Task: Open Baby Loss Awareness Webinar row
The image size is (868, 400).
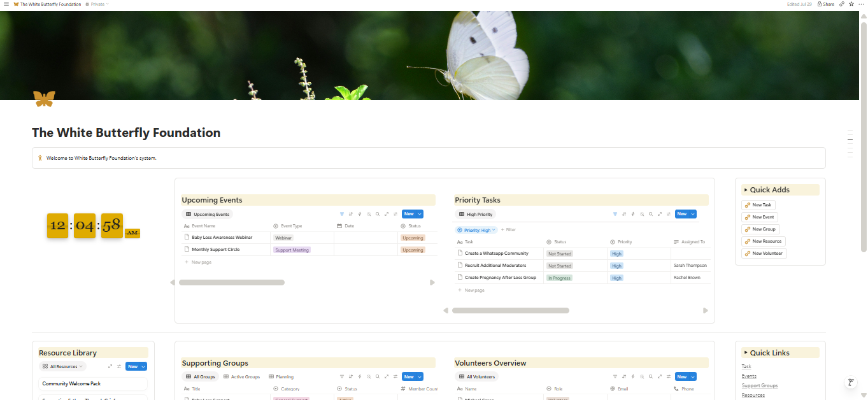Action: [222, 238]
